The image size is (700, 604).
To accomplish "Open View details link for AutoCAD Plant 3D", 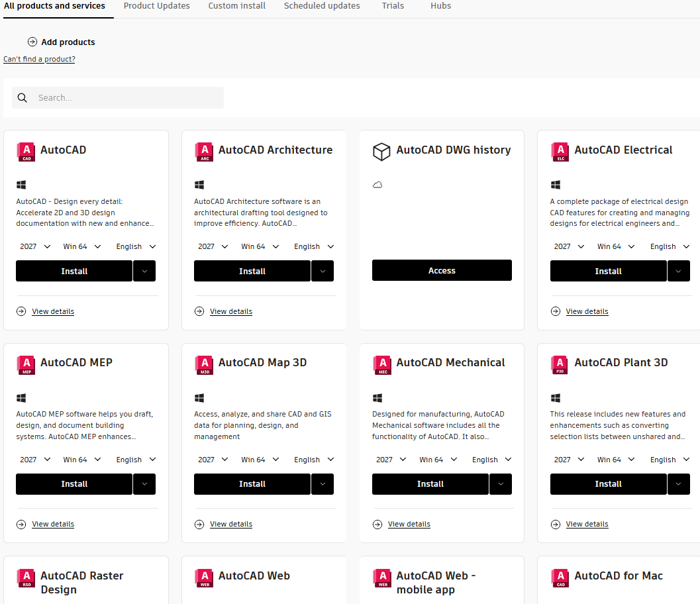I will coord(587,525).
